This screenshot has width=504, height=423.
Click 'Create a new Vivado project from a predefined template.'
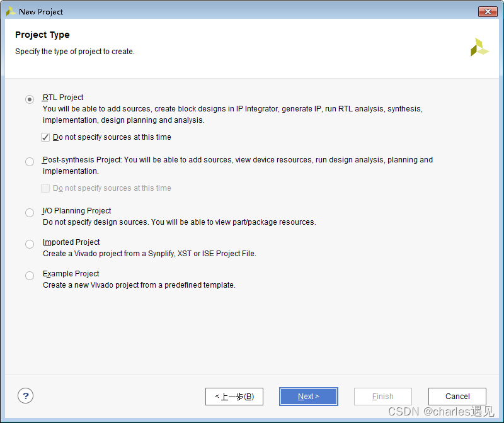[x=139, y=285]
